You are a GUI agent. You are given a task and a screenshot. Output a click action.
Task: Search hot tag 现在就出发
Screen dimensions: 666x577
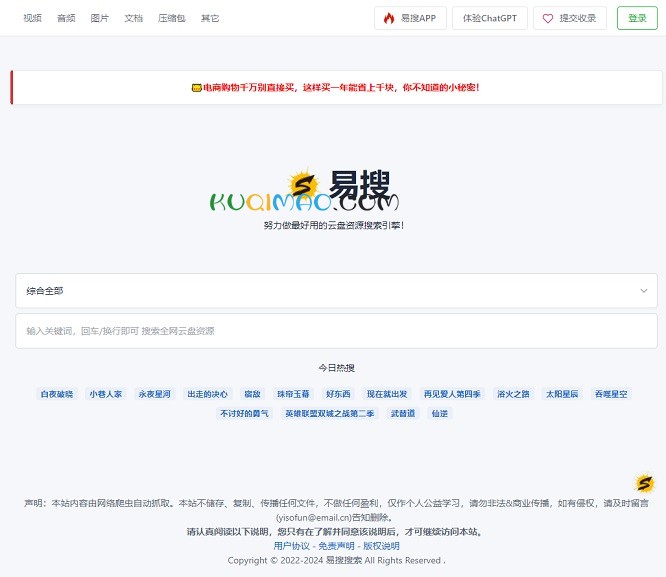[387, 394]
